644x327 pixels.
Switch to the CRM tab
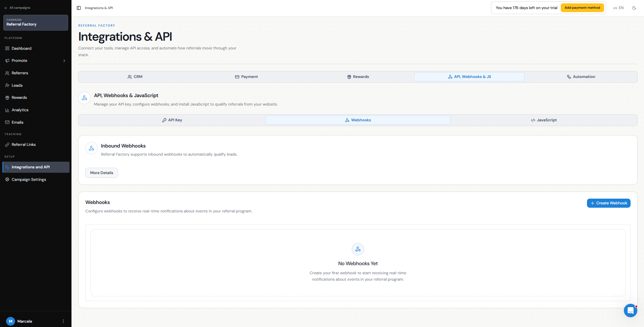[x=135, y=77]
